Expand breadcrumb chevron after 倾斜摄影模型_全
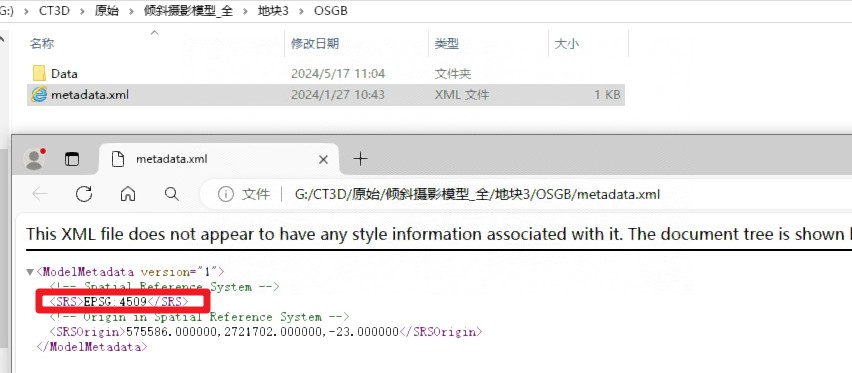The height and width of the screenshot is (373, 852). tap(245, 11)
